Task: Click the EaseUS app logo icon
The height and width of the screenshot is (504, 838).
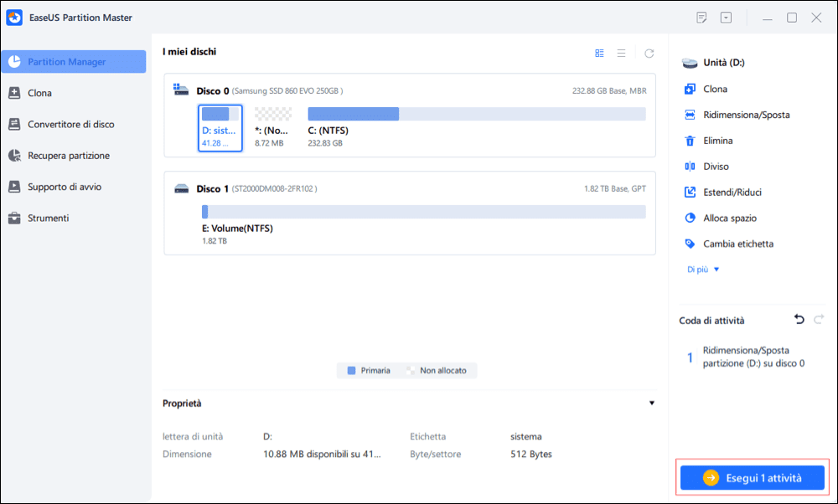Action: click(x=14, y=18)
